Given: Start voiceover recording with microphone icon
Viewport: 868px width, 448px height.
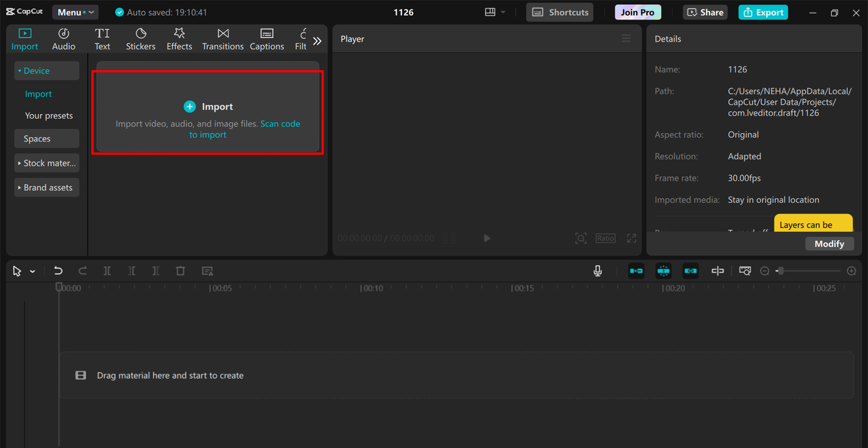Looking at the screenshot, I should pos(597,271).
